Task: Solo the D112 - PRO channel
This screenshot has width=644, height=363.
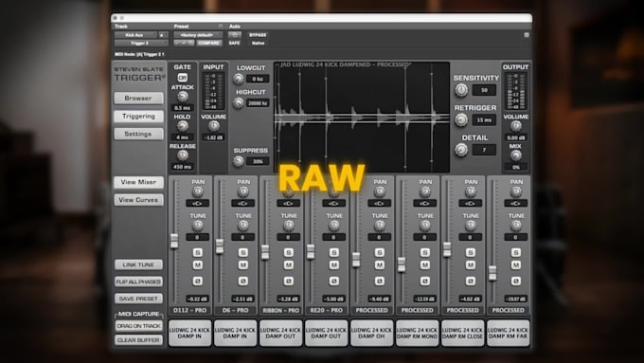Action: [x=198, y=252]
